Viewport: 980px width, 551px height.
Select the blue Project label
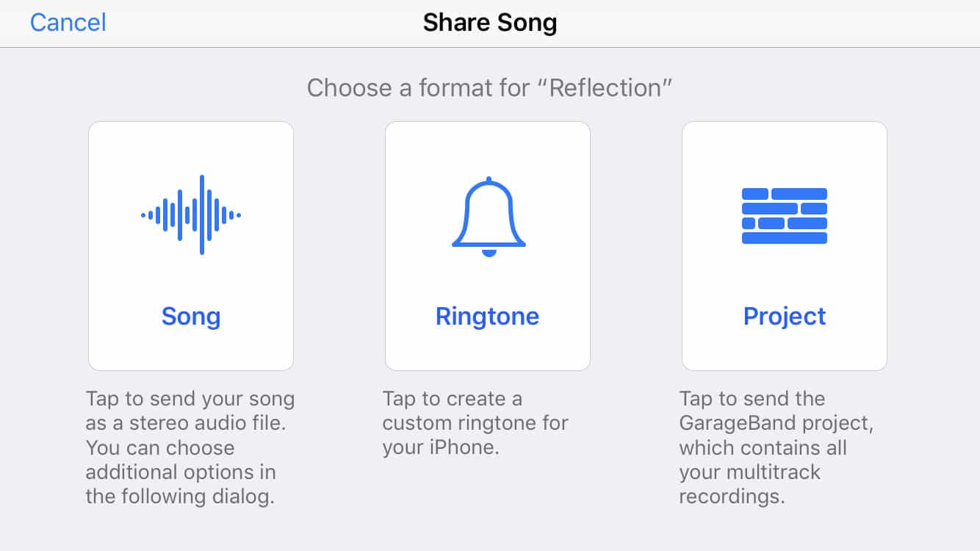coord(785,316)
